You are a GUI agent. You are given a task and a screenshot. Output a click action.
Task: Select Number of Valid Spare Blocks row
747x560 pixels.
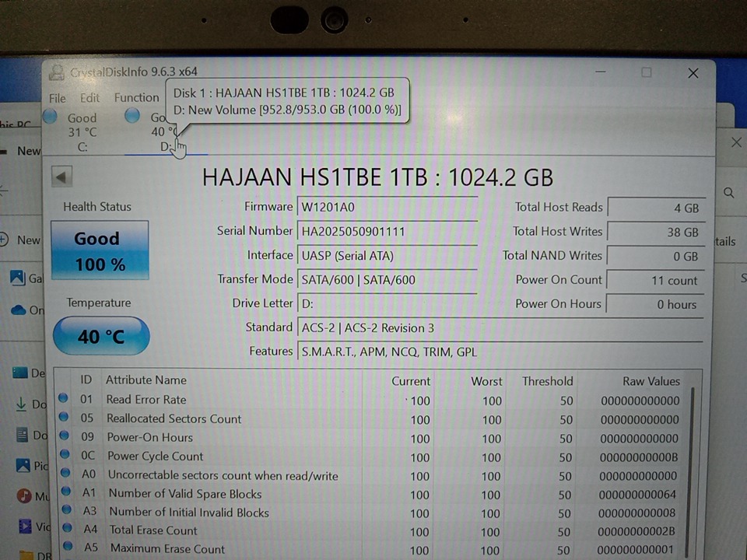click(x=372, y=495)
